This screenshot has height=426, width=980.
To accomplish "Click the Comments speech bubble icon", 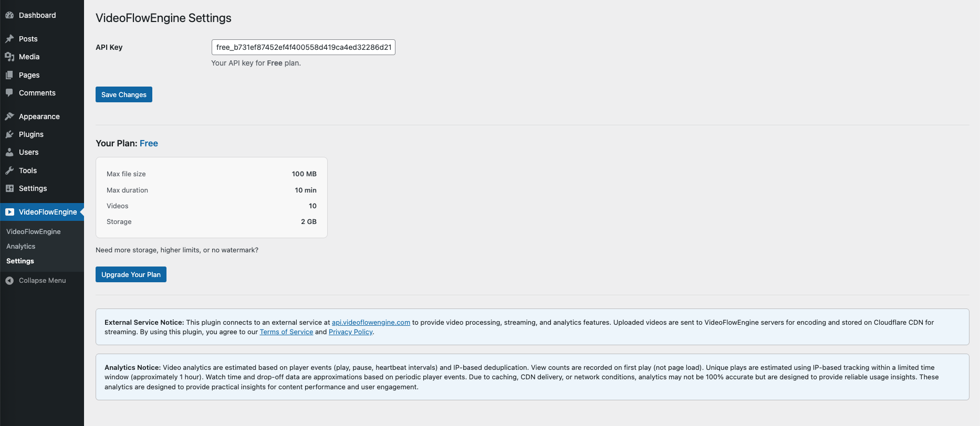I will [9, 93].
